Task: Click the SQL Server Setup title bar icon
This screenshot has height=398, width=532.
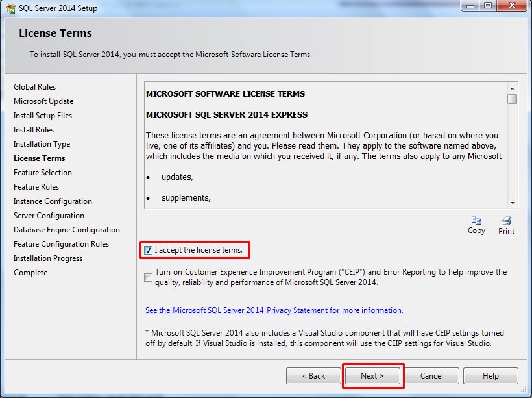Action: coord(10,8)
